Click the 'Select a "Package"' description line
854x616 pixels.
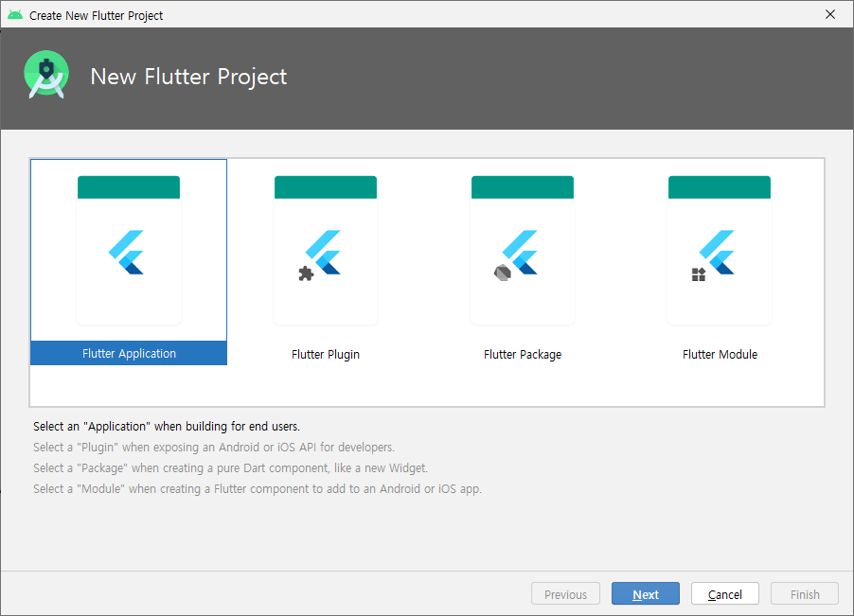[x=230, y=468]
